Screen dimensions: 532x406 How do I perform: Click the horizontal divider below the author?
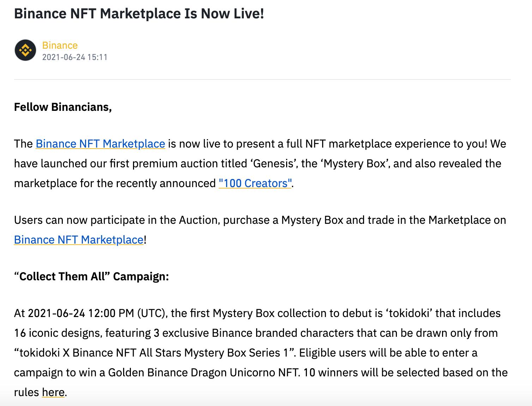coord(262,79)
